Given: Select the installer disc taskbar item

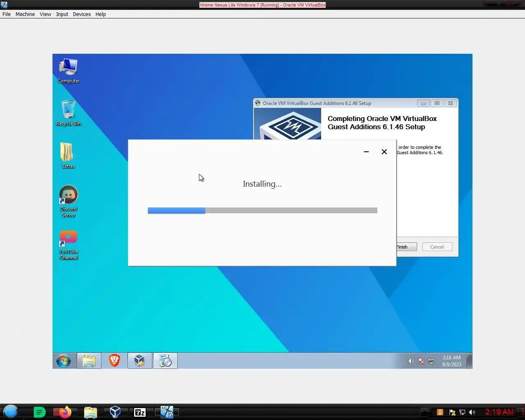Looking at the screenshot, I should 165,361.
